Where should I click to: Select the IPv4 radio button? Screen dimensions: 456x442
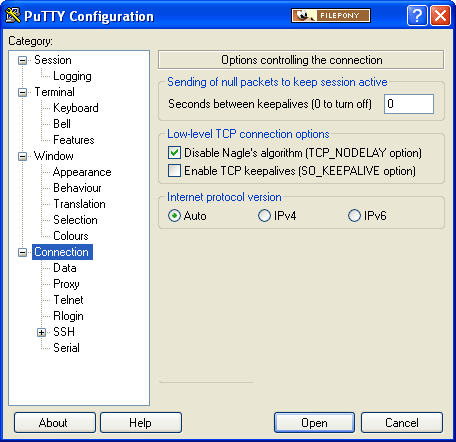264,216
